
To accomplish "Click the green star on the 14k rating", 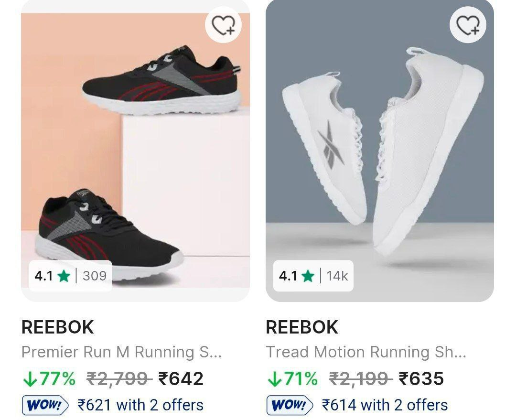I will point(308,276).
